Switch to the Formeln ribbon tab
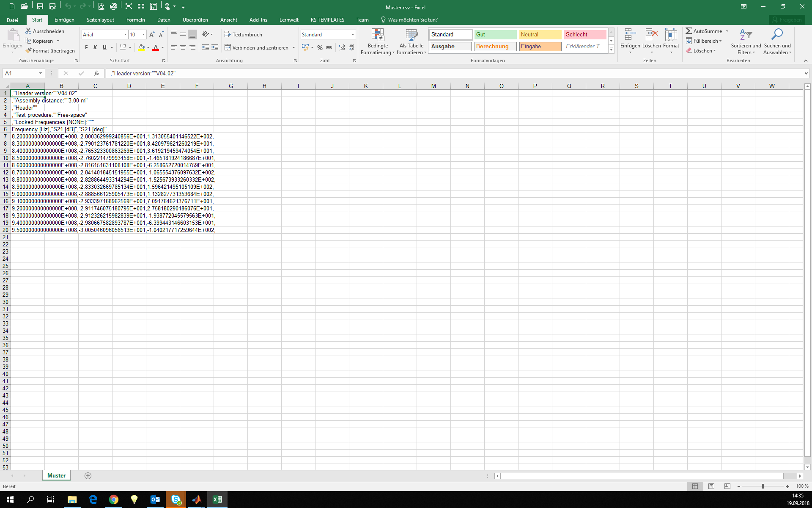This screenshot has height=508, width=812. [135, 20]
